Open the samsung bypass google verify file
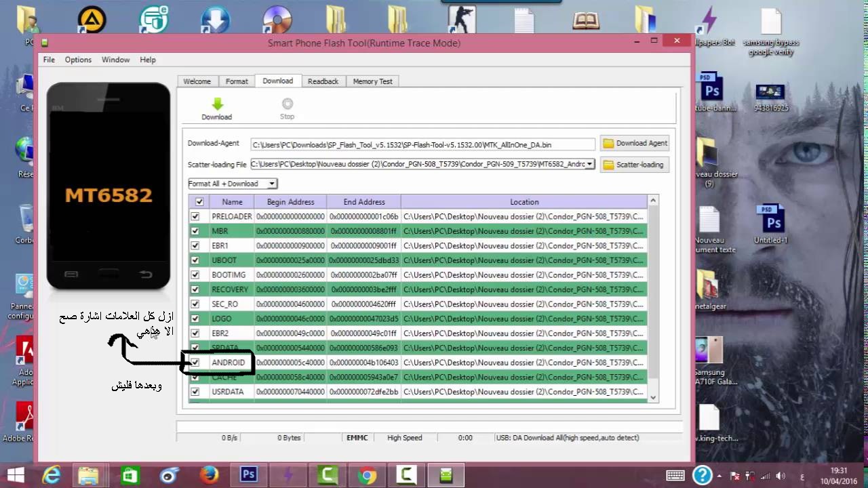 [771, 33]
